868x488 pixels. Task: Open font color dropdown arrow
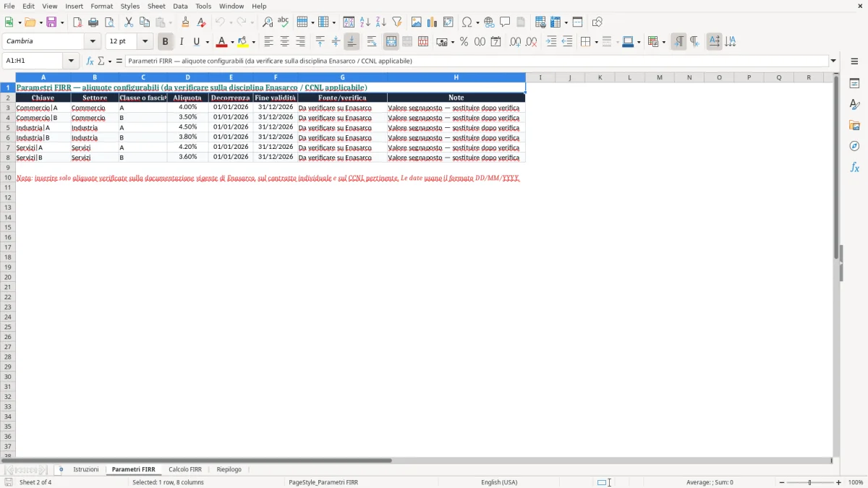tap(231, 42)
